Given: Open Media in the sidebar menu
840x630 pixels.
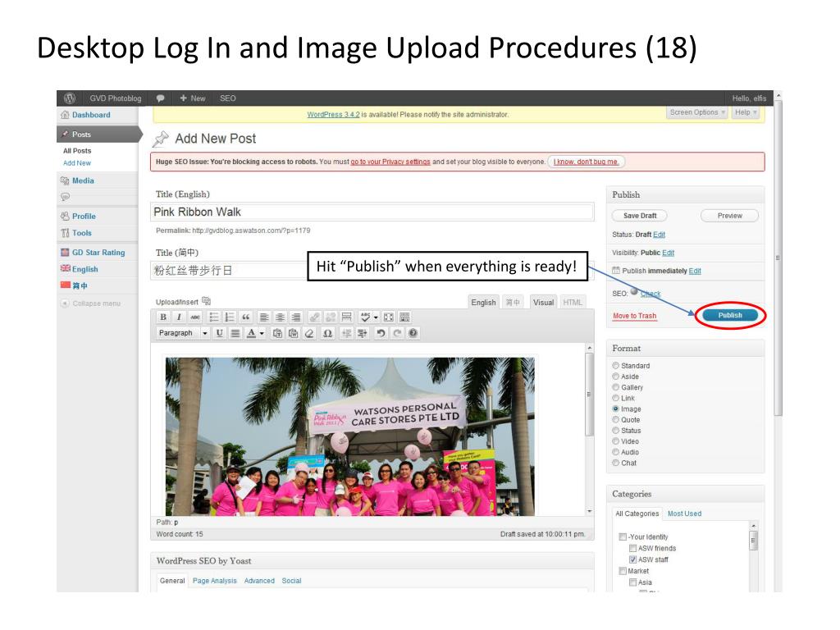Looking at the screenshot, I should coord(83,180).
